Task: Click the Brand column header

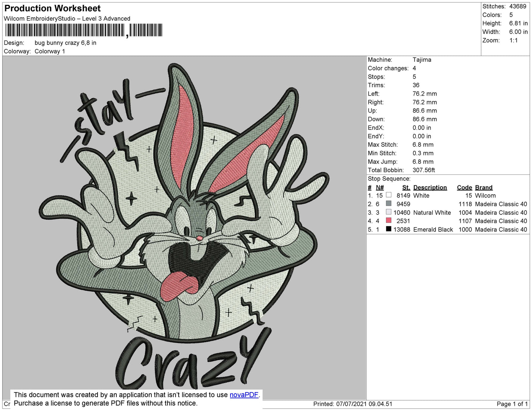Action: pyautogui.click(x=483, y=187)
